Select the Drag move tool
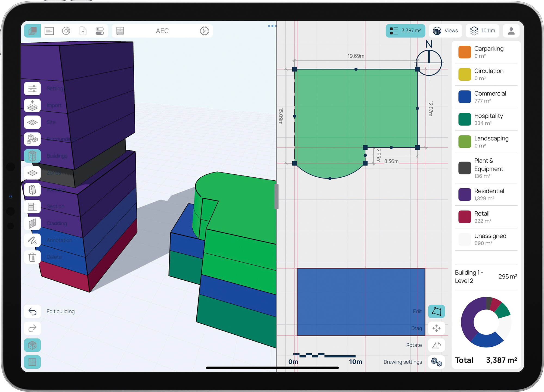The width and height of the screenshot is (544, 392). [437, 328]
